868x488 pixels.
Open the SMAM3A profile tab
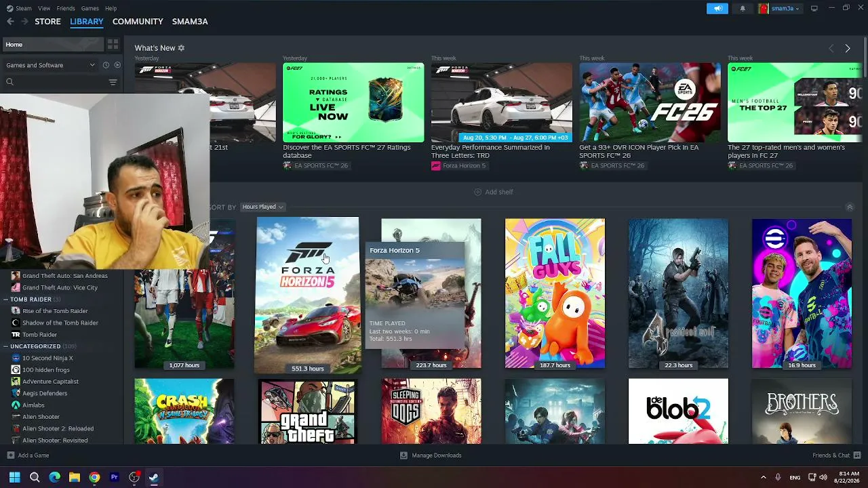pos(190,22)
